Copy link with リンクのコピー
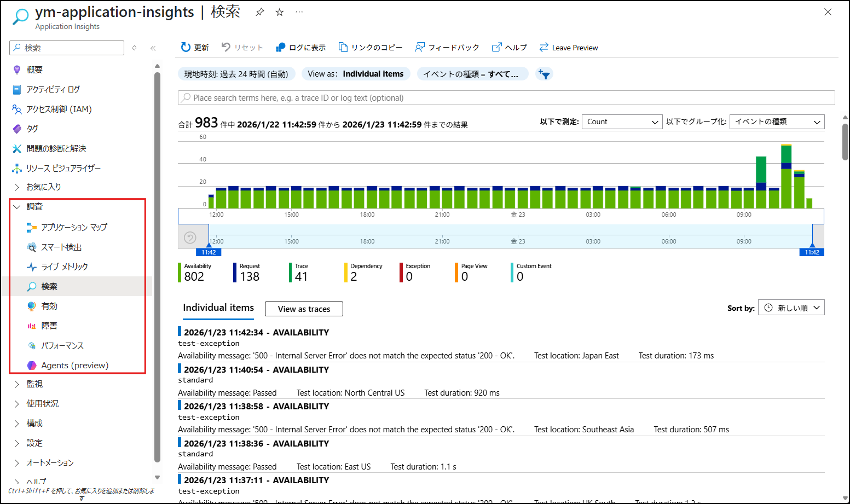850x504 pixels. (x=371, y=48)
